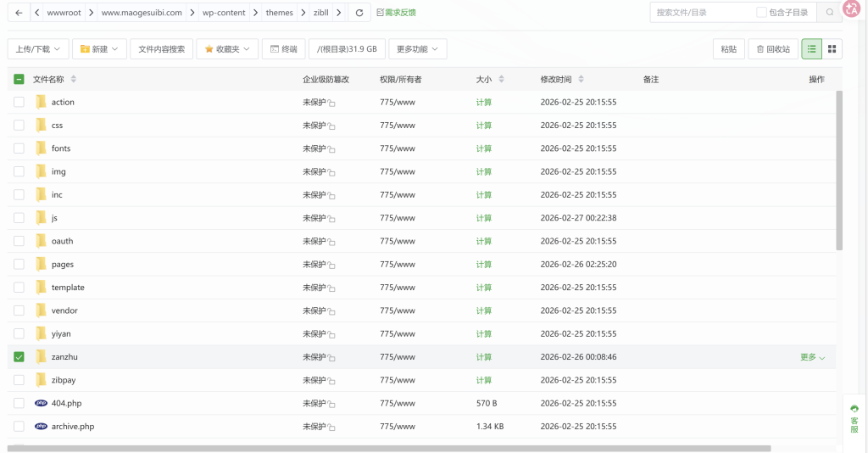Sort by modified time arrows
Viewport: 868px width, 453px height.
[581, 79]
